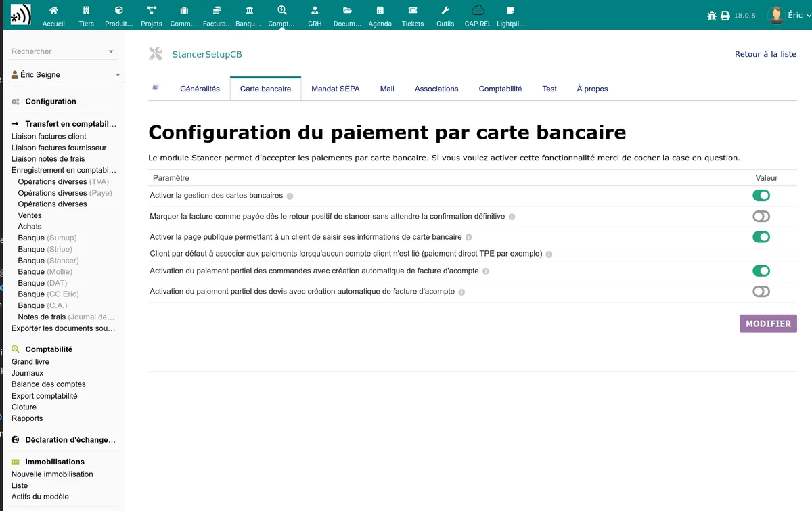Open the Agenda calendar icon
The height and width of the screenshot is (511, 812).
click(x=380, y=10)
